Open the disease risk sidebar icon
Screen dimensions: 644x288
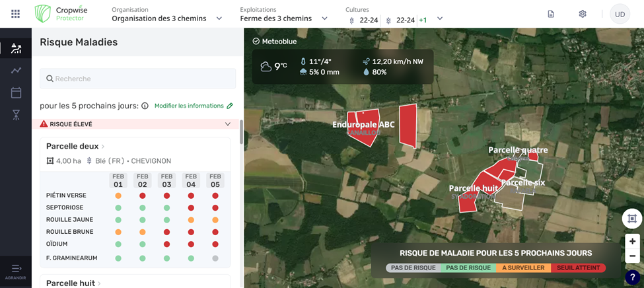click(x=16, y=48)
